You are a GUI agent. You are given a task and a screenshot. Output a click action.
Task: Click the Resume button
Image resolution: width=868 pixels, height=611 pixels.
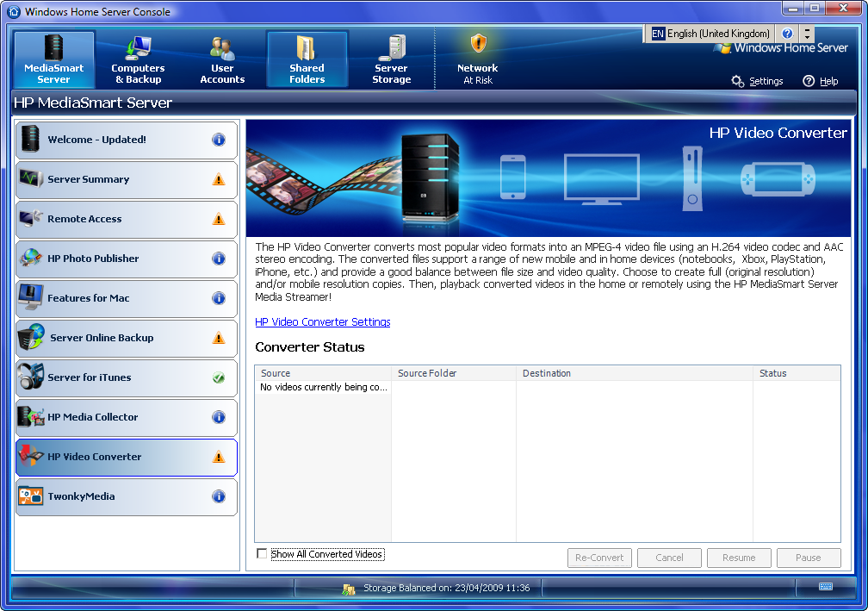tap(739, 558)
